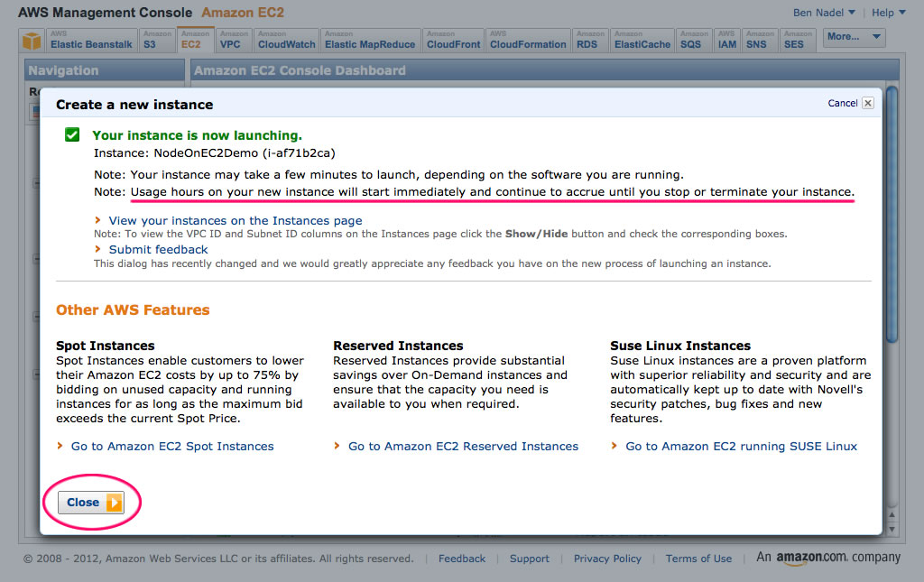Open the Privacy Policy footer link

607,559
